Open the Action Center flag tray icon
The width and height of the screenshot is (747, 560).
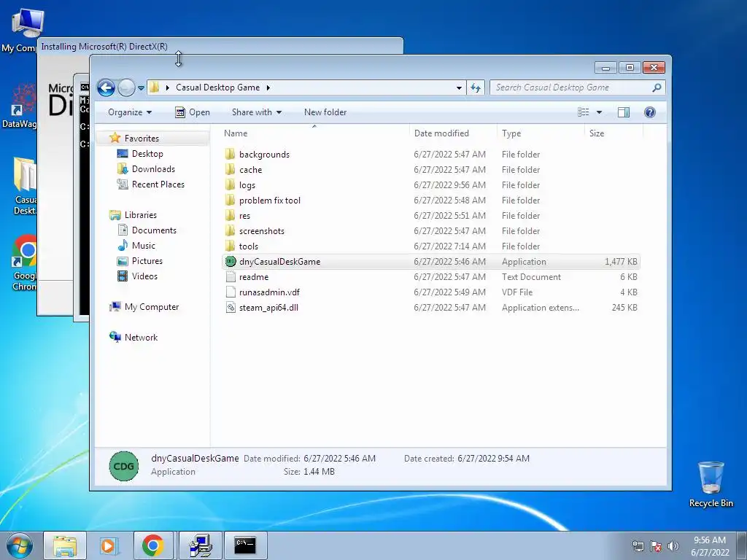[x=656, y=547]
